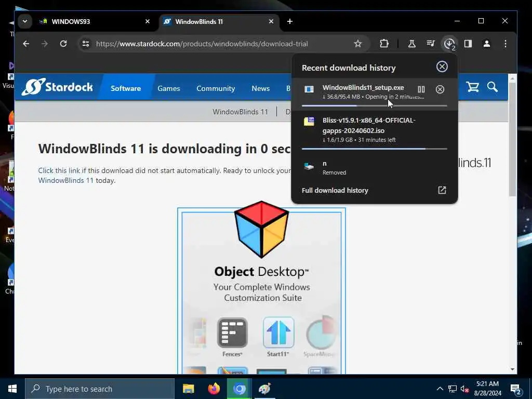Viewport: 532px width, 399px height.
Task: Close the Recent download history popup
Action: pos(442,67)
